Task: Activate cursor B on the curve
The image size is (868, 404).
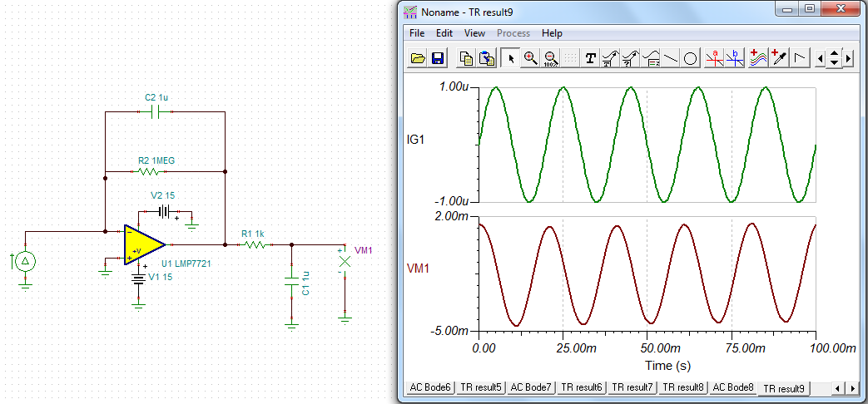Action: point(735,58)
